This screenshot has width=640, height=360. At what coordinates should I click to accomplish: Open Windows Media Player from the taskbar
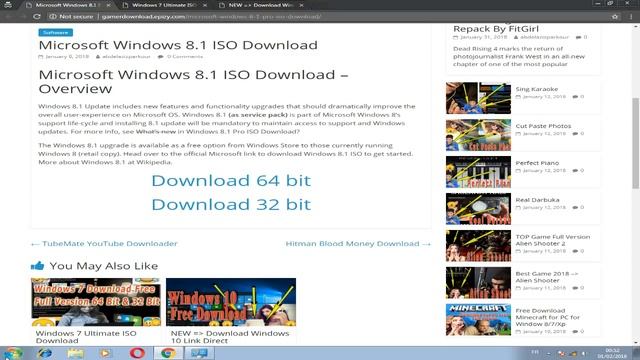[105, 353]
